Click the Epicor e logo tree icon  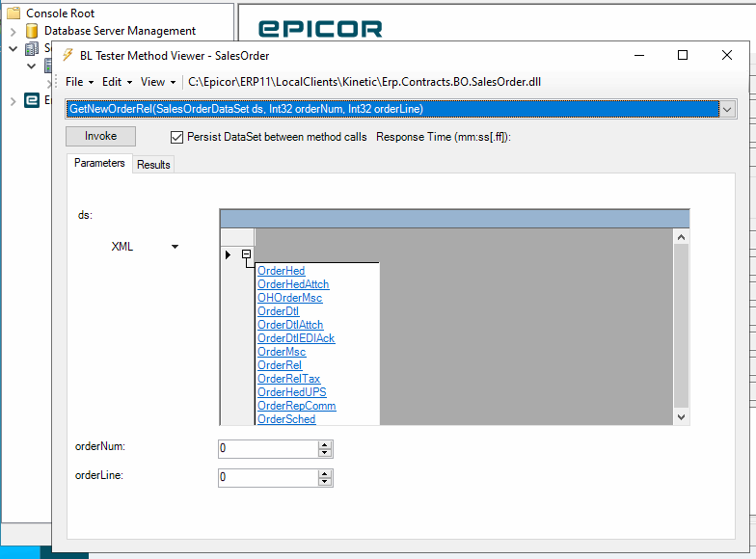[32, 100]
